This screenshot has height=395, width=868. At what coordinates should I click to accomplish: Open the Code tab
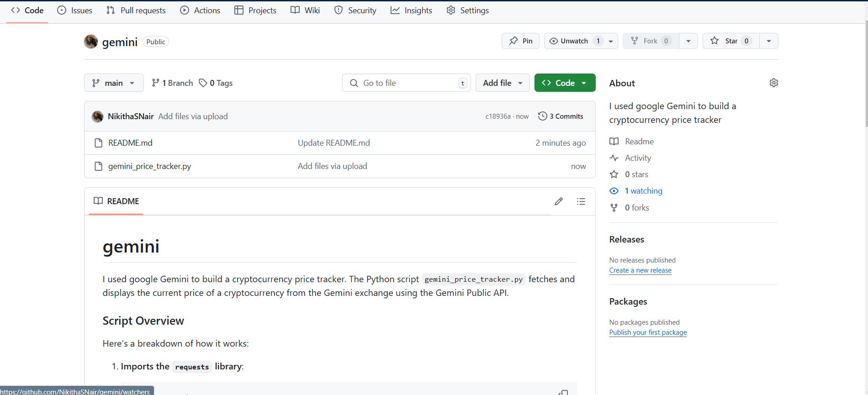tap(27, 11)
